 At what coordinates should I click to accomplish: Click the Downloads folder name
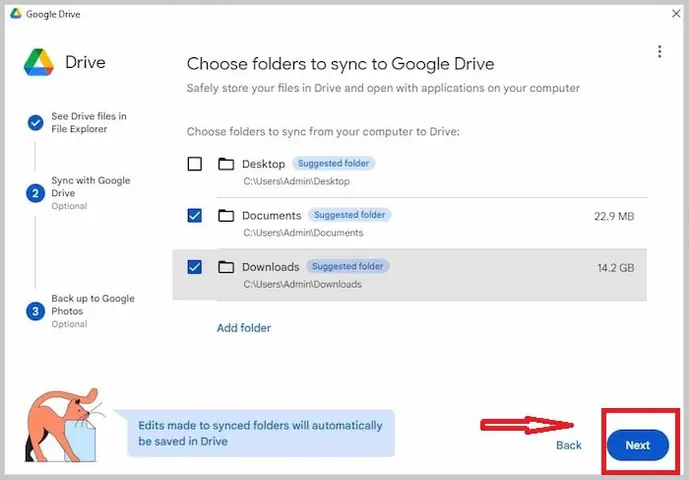pyautogui.click(x=271, y=267)
